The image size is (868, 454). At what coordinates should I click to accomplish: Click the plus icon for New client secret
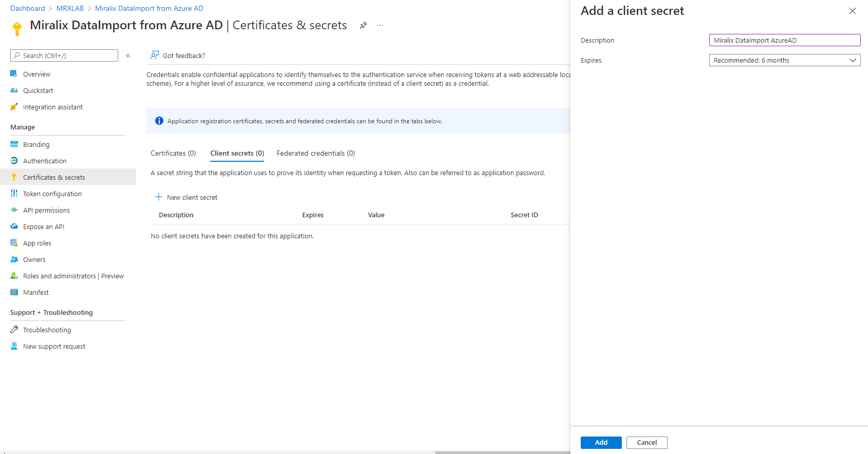[159, 197]
